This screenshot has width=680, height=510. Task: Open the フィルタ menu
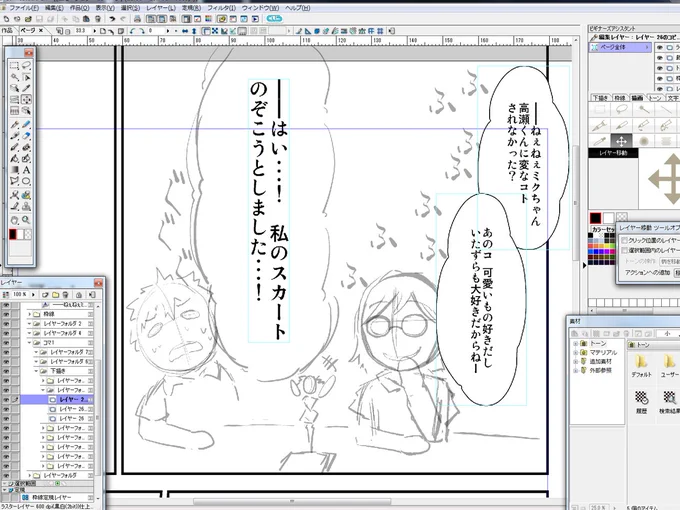pos(221,8)
